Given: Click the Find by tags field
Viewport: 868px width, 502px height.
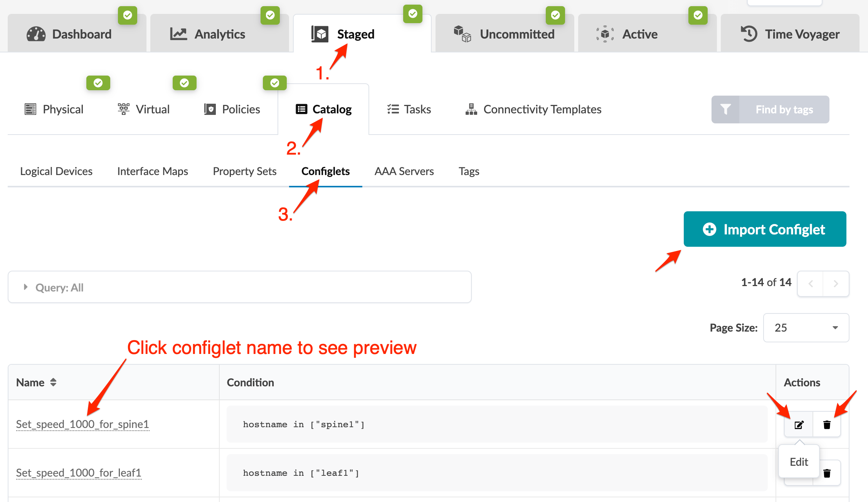Looking at the screenshot, I should [784, 109].
